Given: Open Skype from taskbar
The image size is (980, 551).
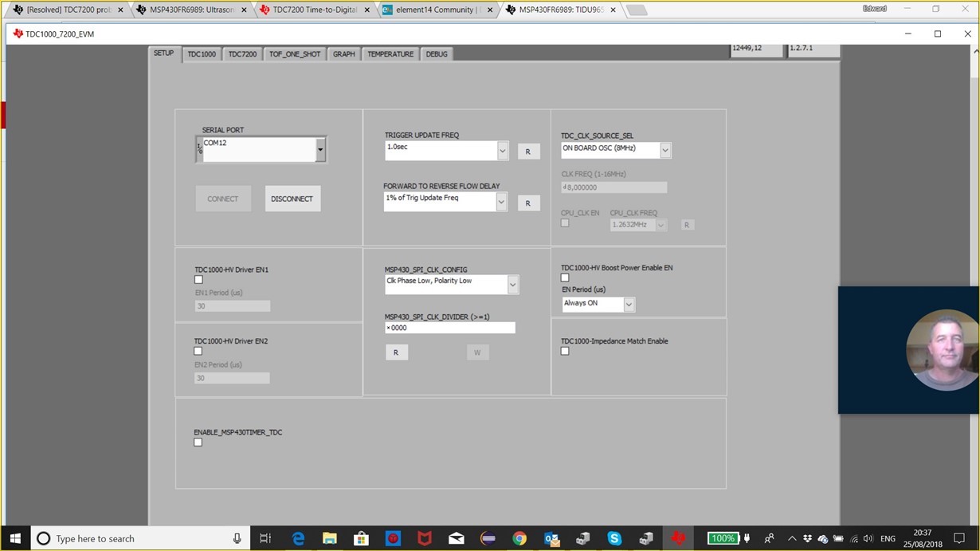Looking at the screenshot, I should coord(614,538).
